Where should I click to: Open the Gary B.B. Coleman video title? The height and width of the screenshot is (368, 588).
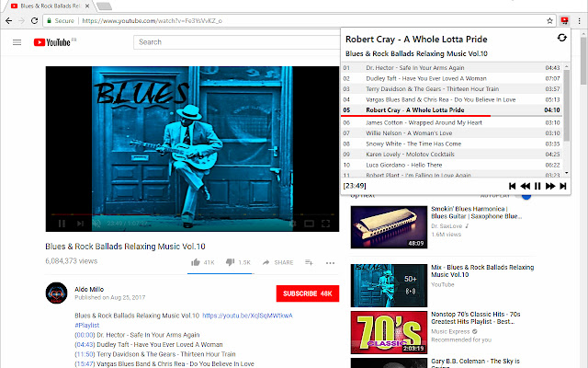click(x=475, y=362)
